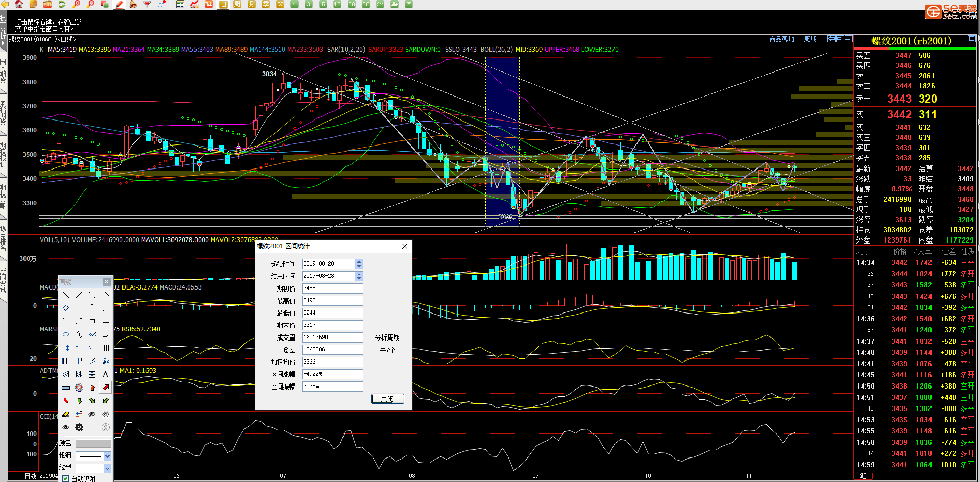
Task: Open the 结束时间 date stepper
Action: (x=359, y=276)
